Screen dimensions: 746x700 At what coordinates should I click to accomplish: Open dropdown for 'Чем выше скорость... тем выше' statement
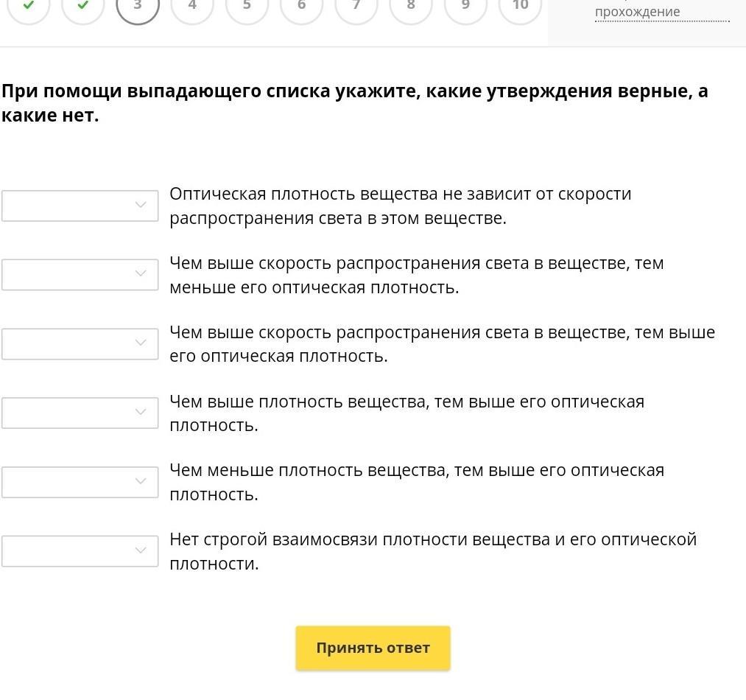tap(80, 343)
